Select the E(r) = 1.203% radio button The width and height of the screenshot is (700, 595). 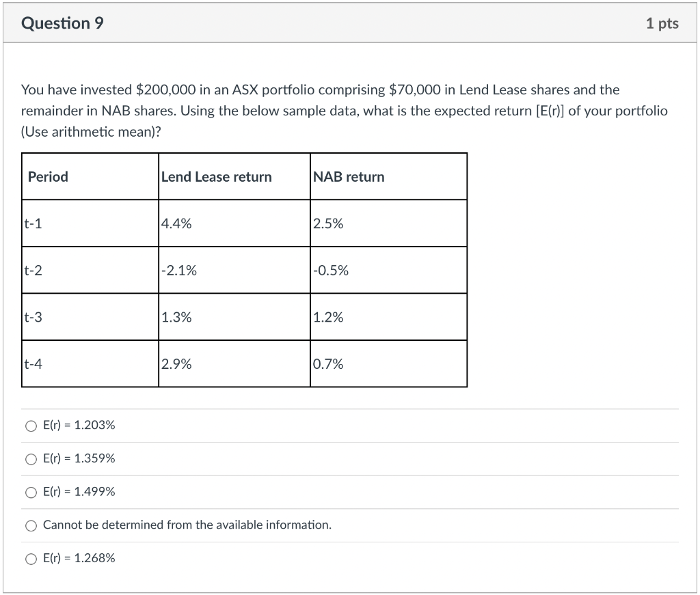[31, 426]
